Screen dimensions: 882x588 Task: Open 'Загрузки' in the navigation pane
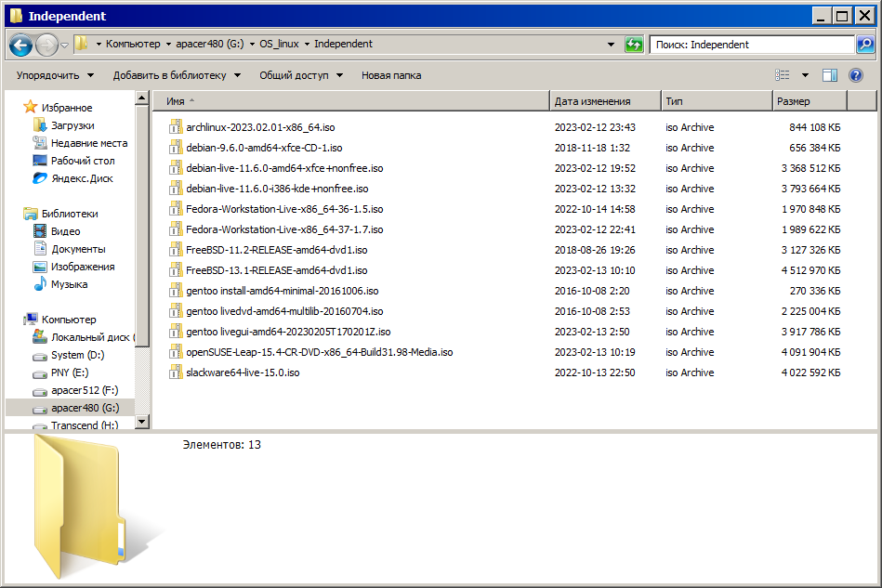tap(72, 125)
